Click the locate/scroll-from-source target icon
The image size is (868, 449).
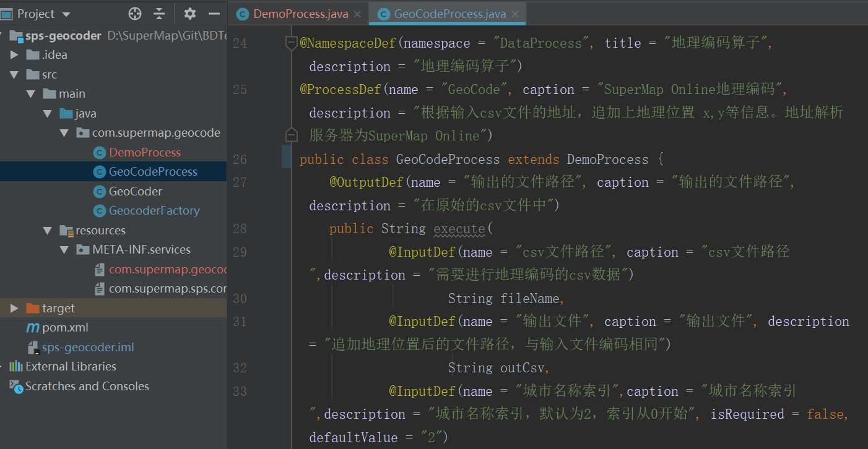tap(134, 14)
